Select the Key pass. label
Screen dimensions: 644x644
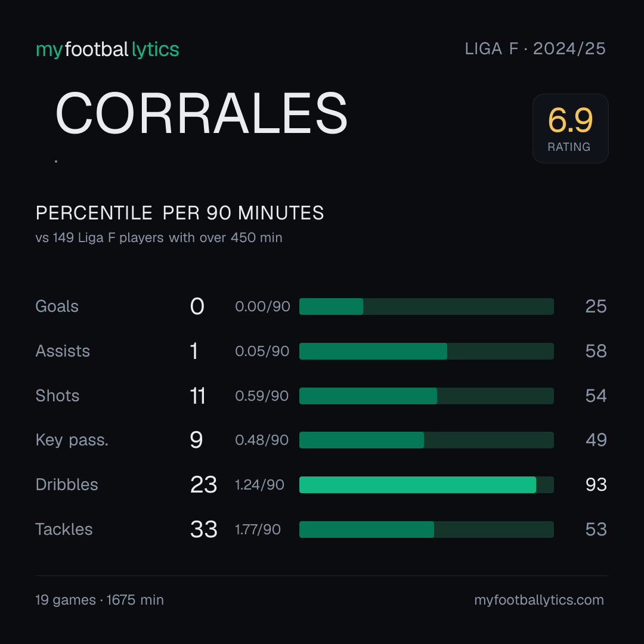(x=72, y=440)
